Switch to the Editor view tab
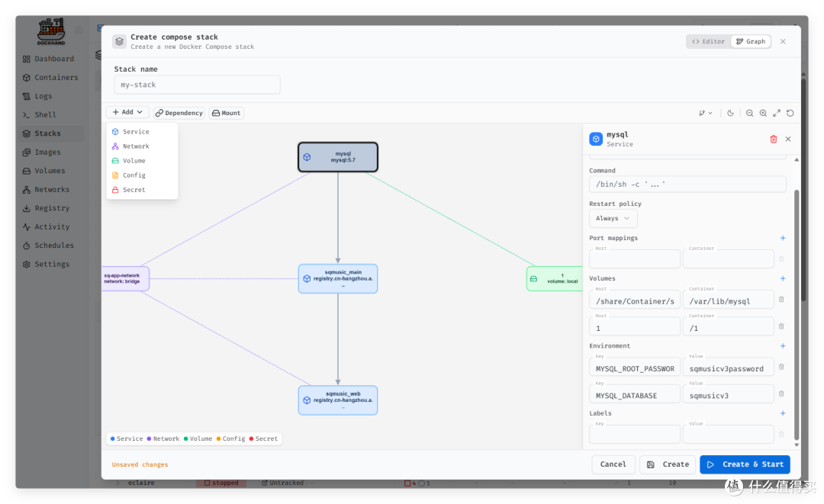This screenshot has width=824, height=504. pyautogui.click(x=708, y=41)
